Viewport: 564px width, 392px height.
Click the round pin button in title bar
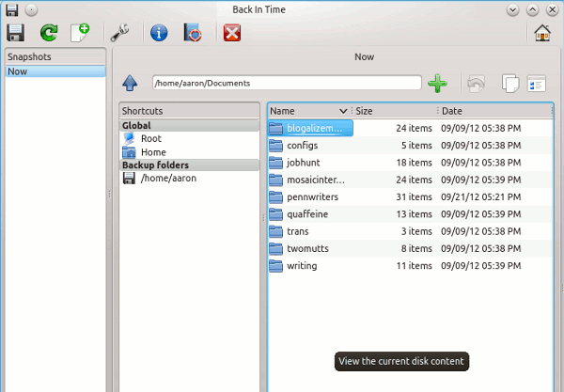pos(31,9)
